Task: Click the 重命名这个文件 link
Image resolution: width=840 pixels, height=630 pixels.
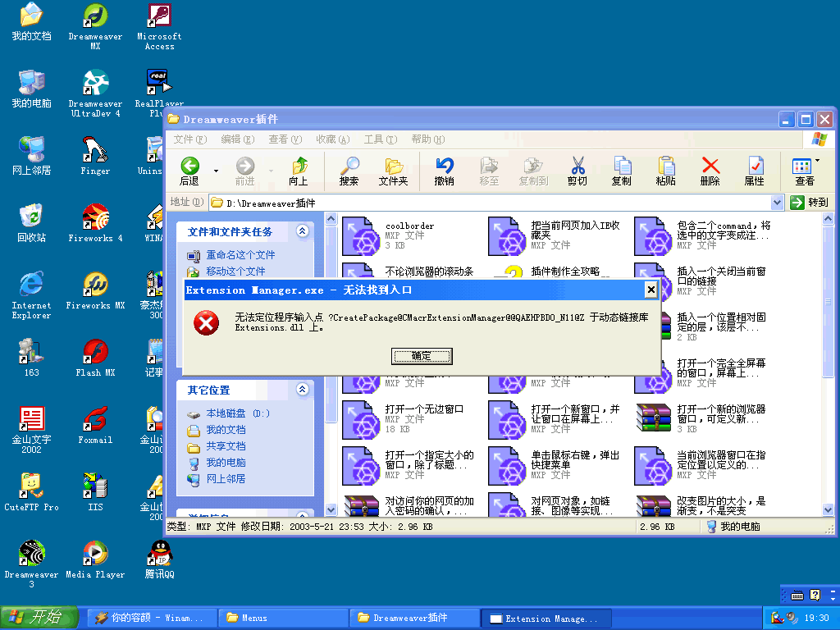Action: coord(240,255)
